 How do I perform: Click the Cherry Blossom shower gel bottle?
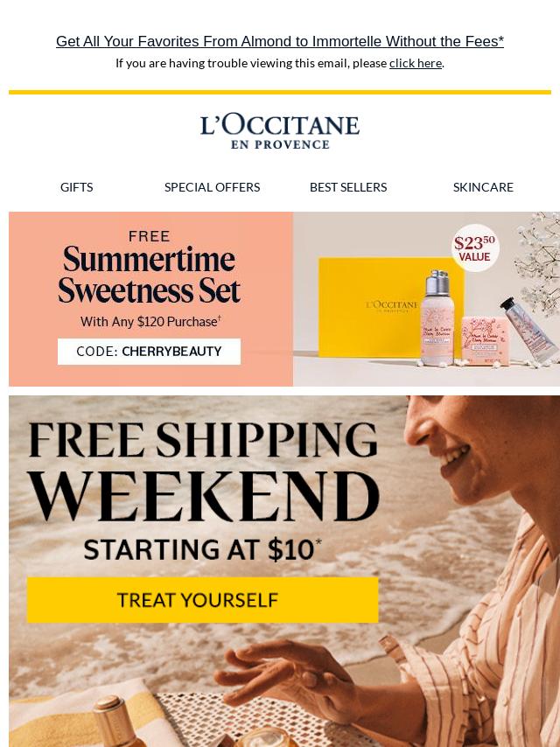coord(437,318)
